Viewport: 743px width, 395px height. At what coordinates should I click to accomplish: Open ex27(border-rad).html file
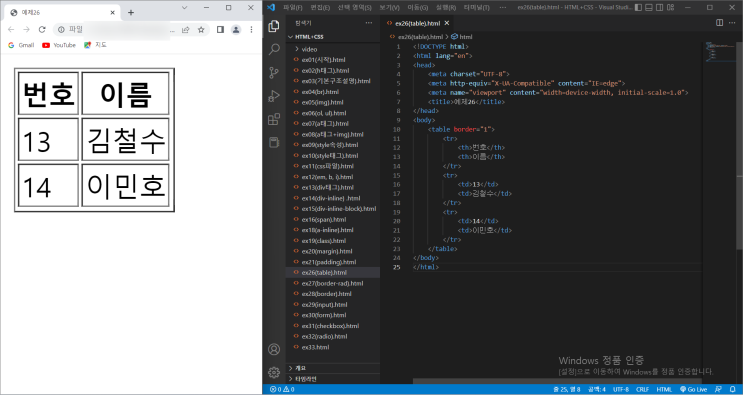[x=333, y=283]
